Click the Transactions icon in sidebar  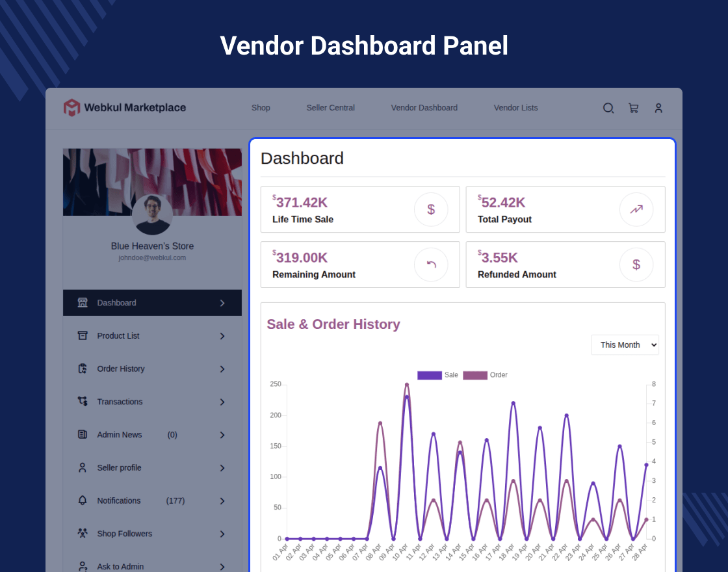click(x=83, y=402)
